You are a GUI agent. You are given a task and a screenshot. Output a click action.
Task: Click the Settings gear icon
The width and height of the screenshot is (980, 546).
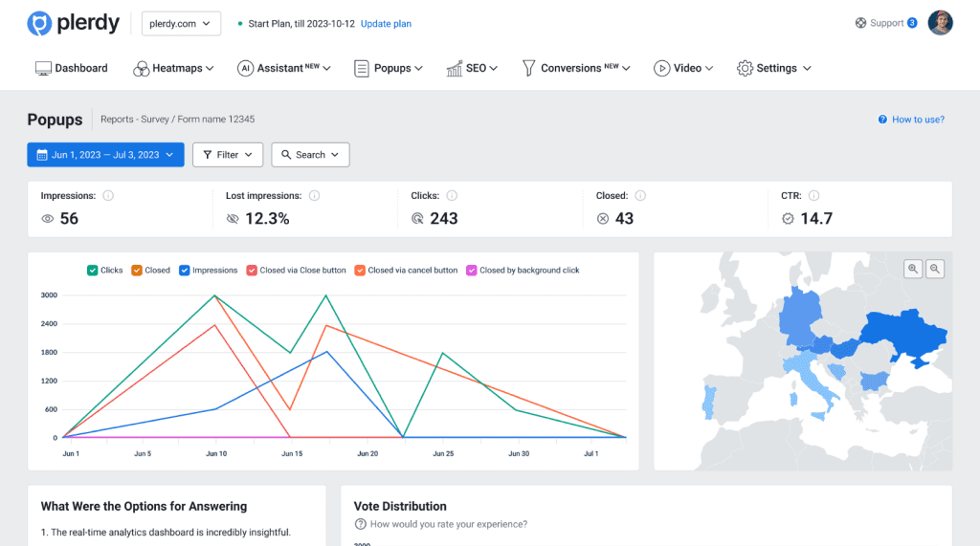point(745,68)
